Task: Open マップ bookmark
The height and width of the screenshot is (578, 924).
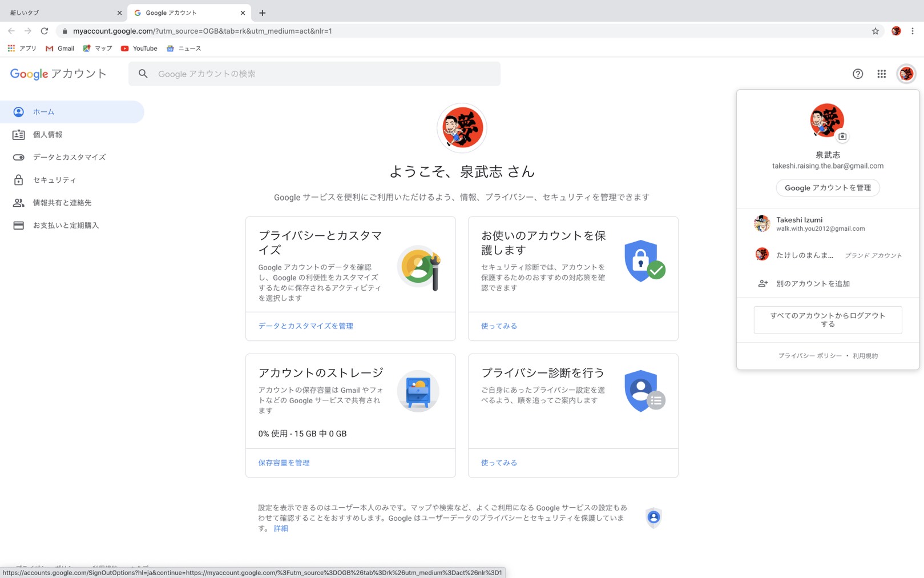Action: (x=98, y=49)
